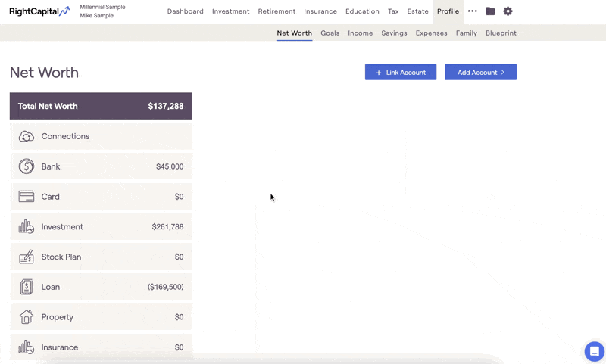Screen dimensions: 606x364
Task: Switch to the Blueprint tab
Action: click(x=501, y=33)
